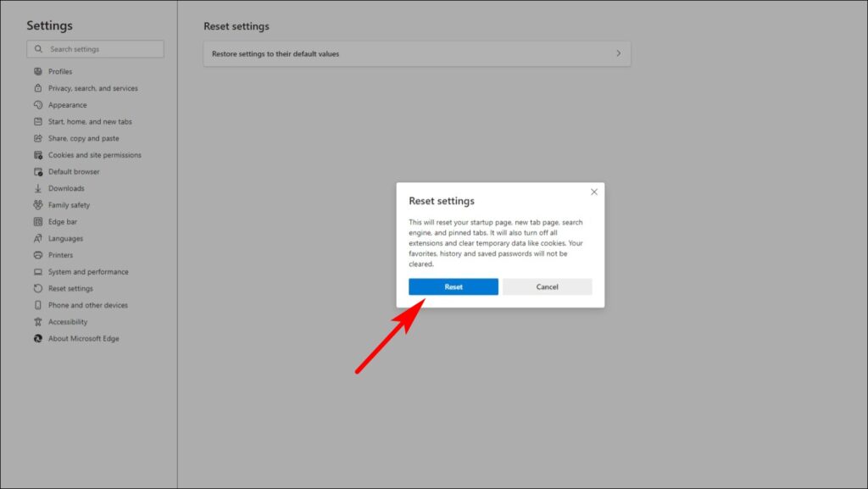Open Cookies and site permissions
Image resolution: width=868 pixels, height=489 pixels.
tap(95, 155)
